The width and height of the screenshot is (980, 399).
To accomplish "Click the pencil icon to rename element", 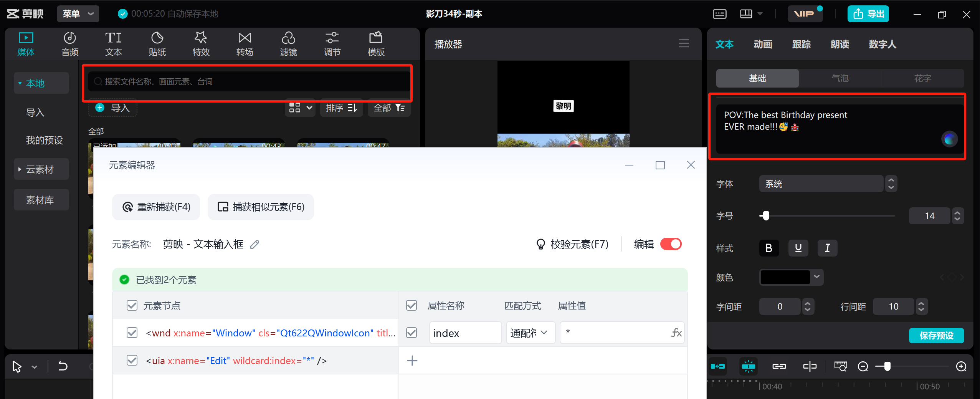I will coord(255,244).
